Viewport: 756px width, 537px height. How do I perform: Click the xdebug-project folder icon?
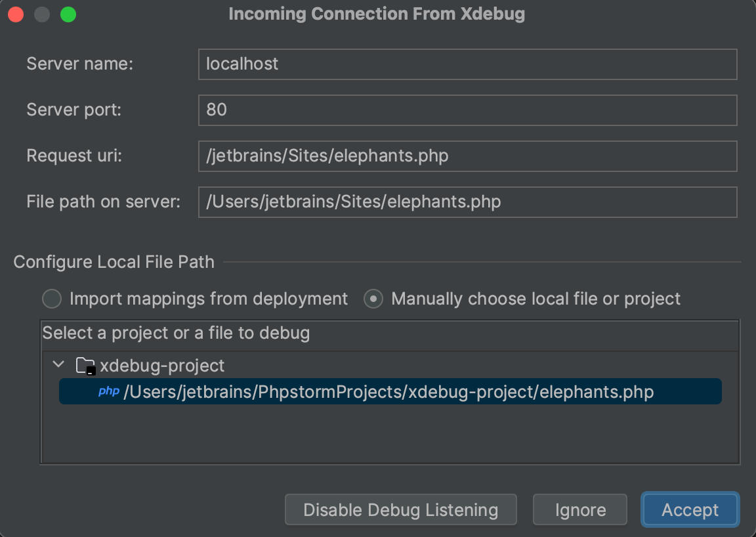86,366
